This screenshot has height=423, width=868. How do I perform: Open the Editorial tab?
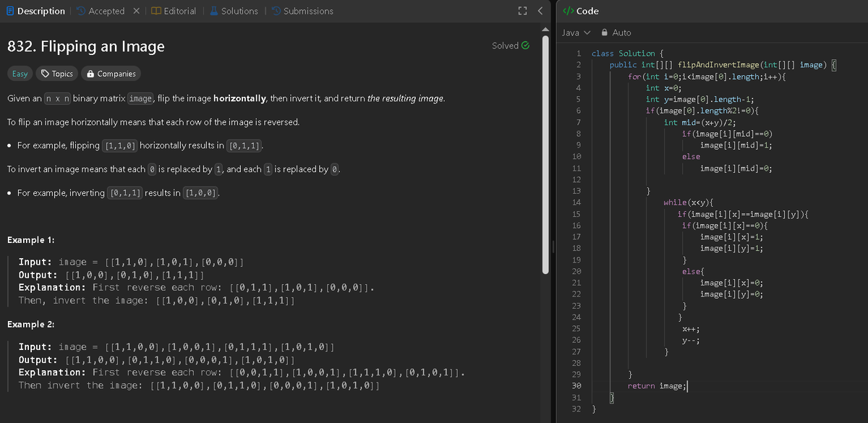(x=174, y=11)
